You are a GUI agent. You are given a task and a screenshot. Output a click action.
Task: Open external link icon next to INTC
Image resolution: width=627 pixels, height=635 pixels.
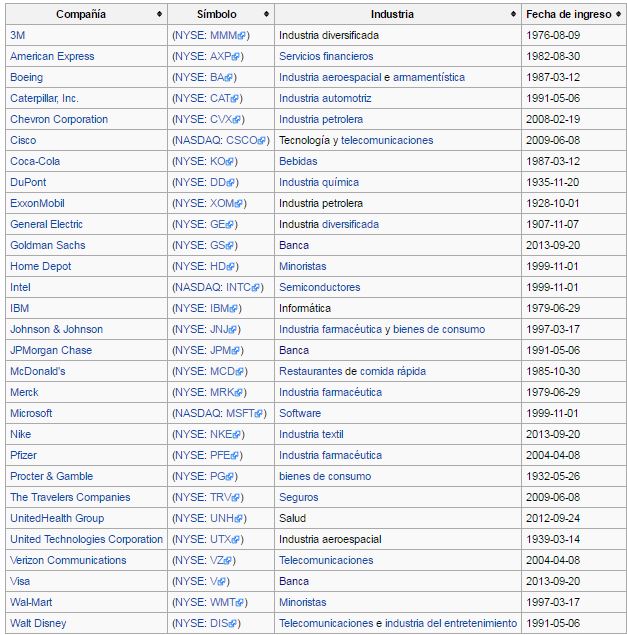pos(256,288)
